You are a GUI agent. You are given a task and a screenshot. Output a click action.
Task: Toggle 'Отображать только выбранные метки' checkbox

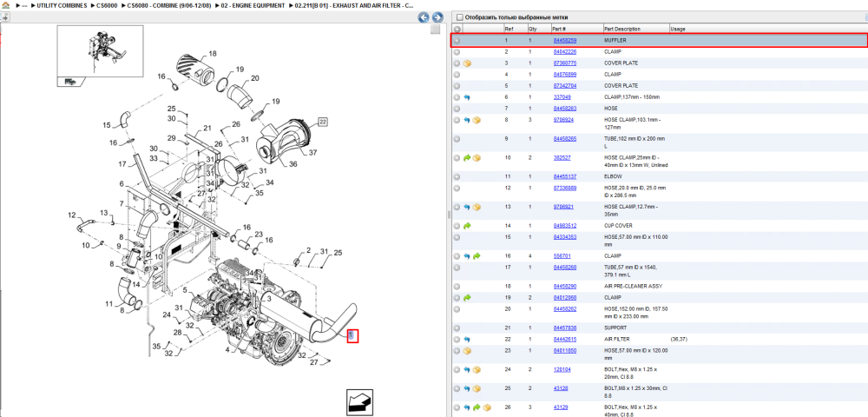(460, 17)
